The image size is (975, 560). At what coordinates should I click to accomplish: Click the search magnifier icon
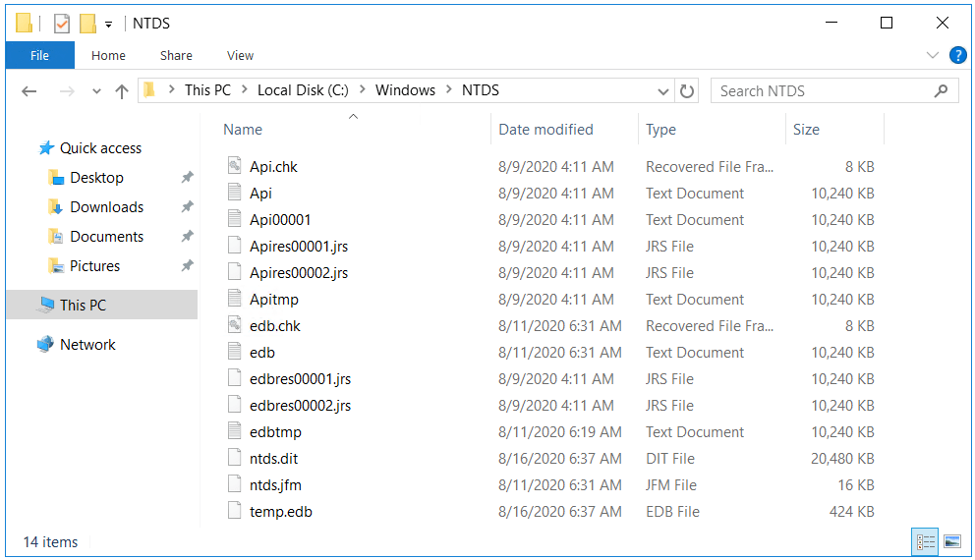pos(941,90)
